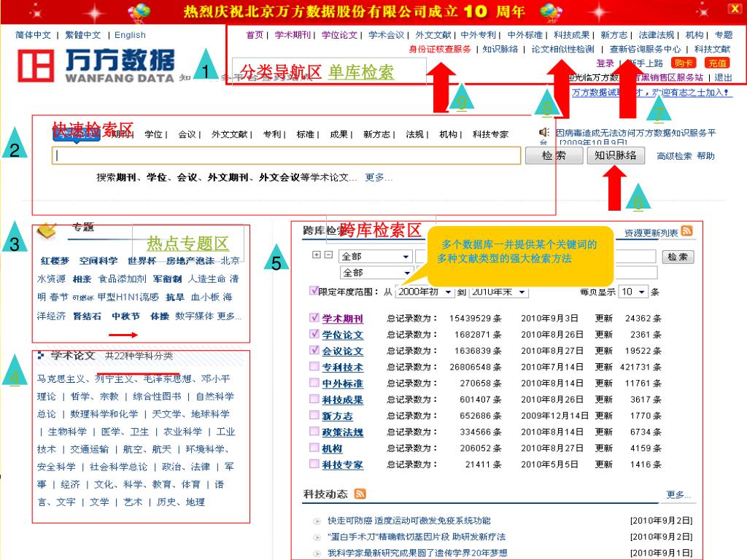
Task: Select the 外文文献 quick search tab
Action: [x=230, y=135]
